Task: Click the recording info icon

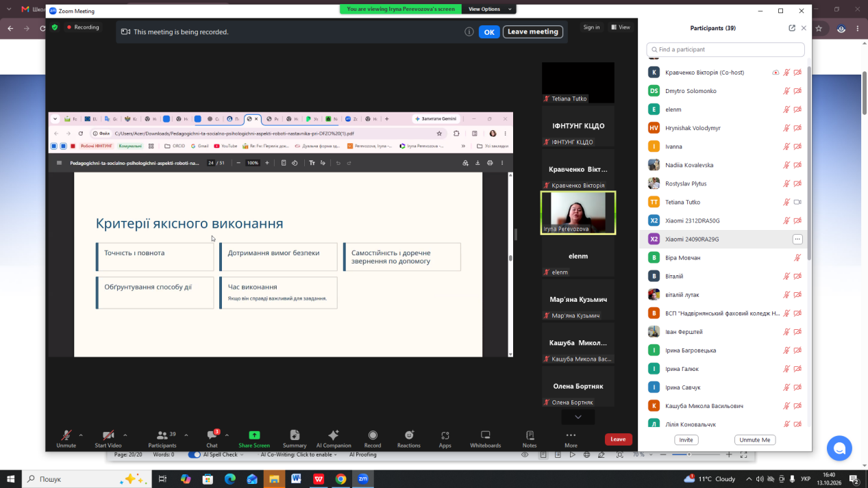Action: tap(469, 31)
